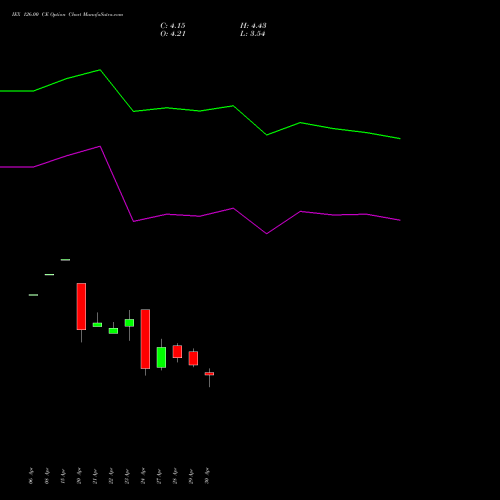This screenshot has width=500, height=500.
Task: Click the low value "L: 3.54"
Action: click(252, 34)
